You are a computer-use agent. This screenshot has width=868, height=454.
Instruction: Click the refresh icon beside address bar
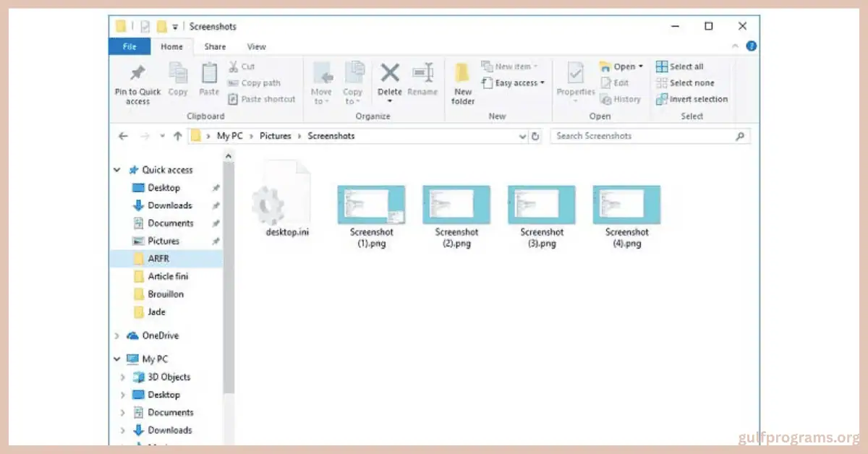[x=536, y=136]
